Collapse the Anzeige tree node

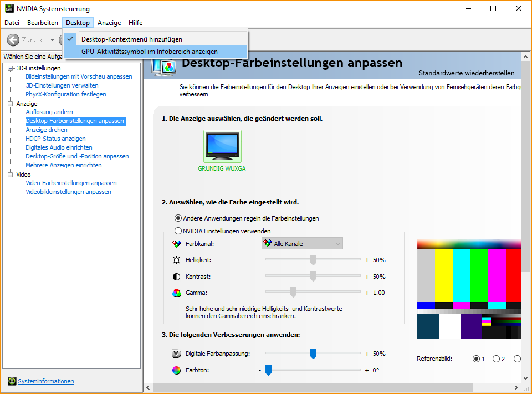10,104
